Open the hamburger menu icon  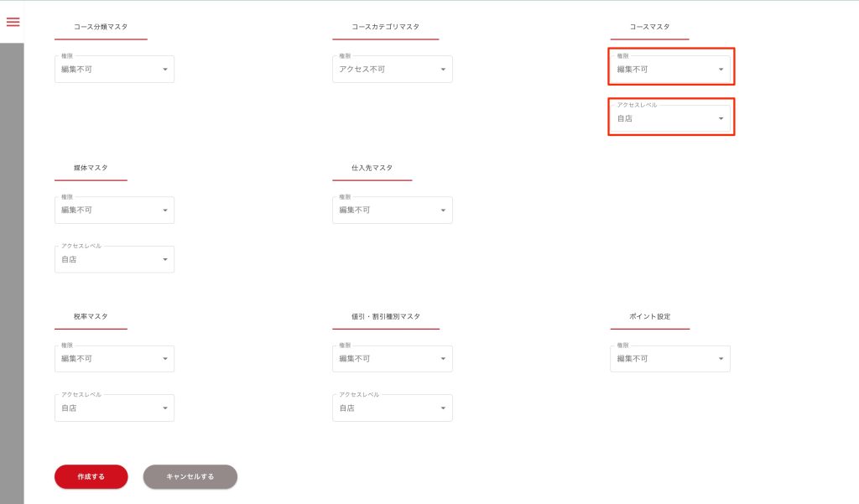tap(13, 22)
